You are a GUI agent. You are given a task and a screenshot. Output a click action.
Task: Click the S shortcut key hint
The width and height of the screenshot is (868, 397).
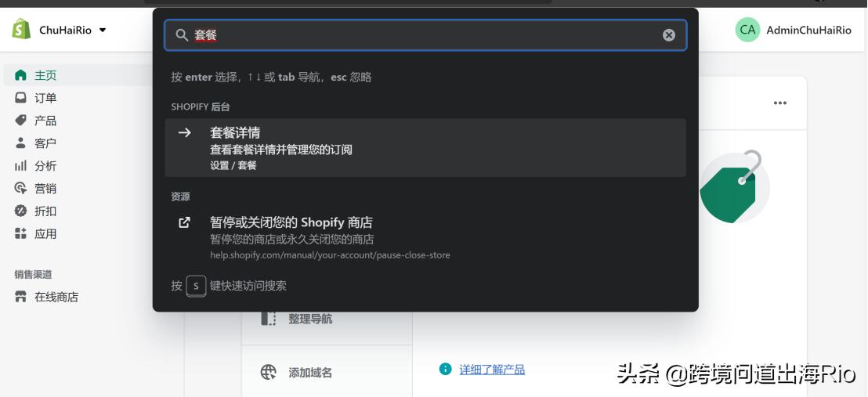point(196,287)
